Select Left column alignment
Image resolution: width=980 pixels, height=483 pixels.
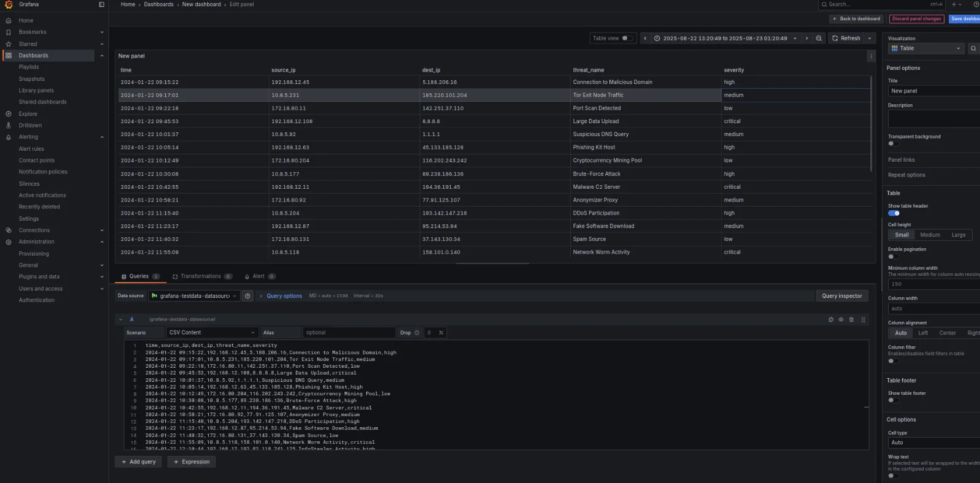tap(923, 333)
